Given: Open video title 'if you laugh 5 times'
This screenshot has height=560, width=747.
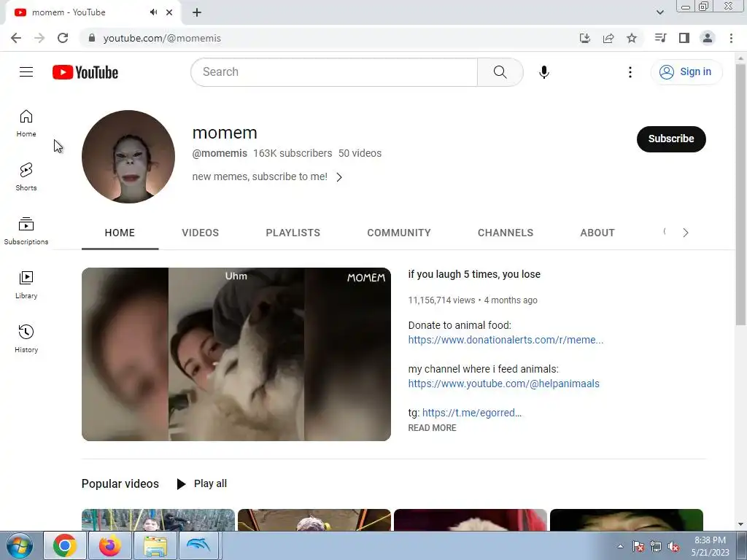Looking at the screenshot, I should [x=474, y=274].
